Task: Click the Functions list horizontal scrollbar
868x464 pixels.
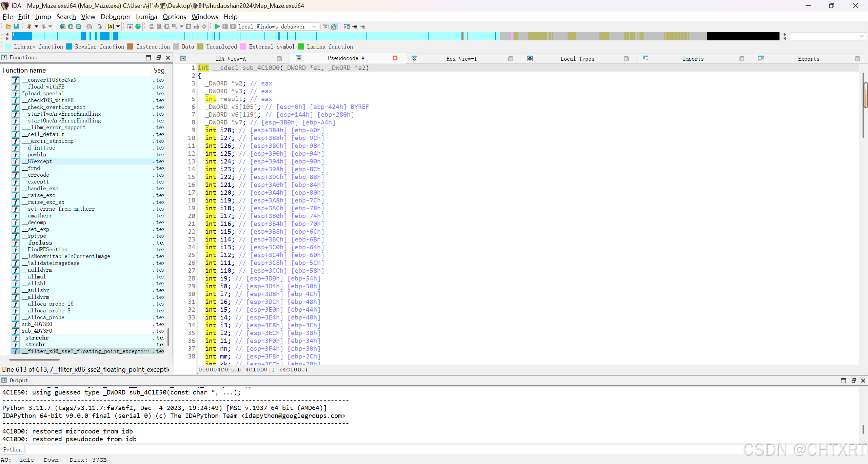Action: click(34, 359)
